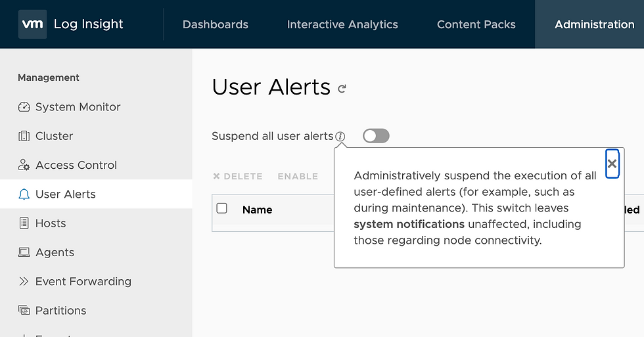Click the Log Insight product title
This screenshot has width=644, height=337.
coord(88,24)
